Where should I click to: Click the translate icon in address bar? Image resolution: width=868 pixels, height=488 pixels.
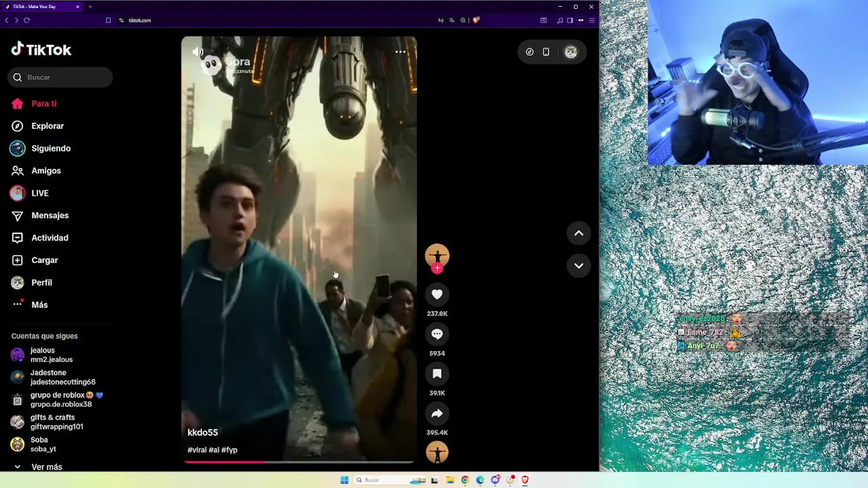[452, 20]
